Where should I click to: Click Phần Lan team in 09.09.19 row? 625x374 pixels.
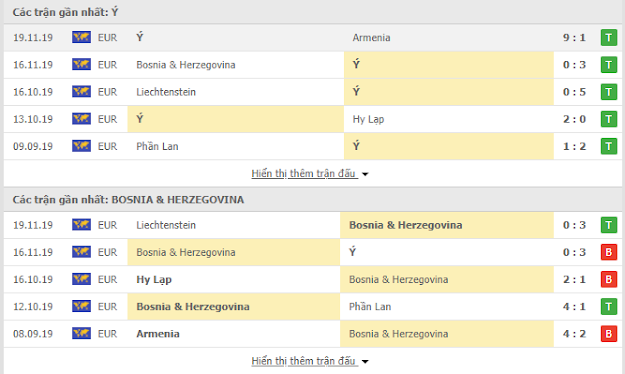point(157,146)
